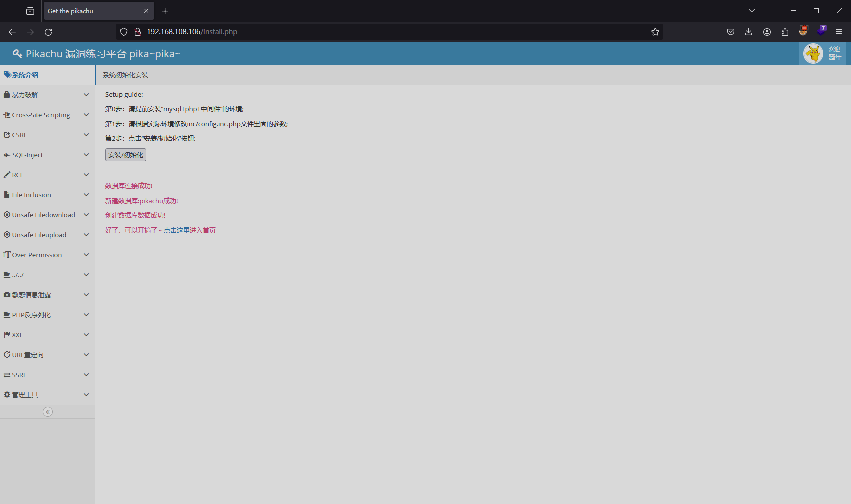851x504 pixels.
Task: Click the address bar URL field
Action: (x=389, y=32)
